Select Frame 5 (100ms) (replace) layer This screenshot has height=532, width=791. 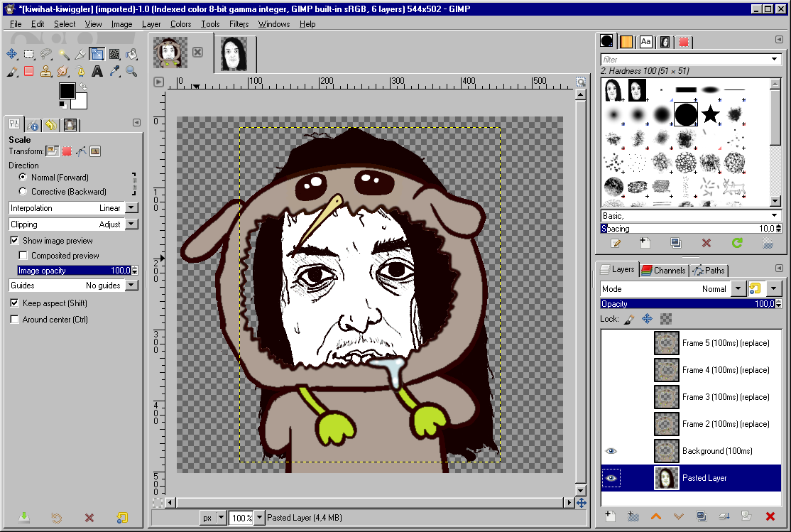(691, 343)
